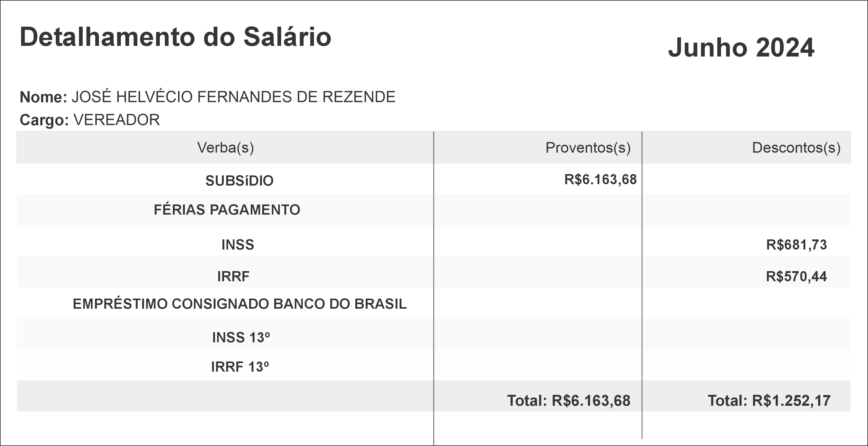The width and height of the screenshot is (868, 446).
Task: Click the Descontos(s) column header
Action: (x=796, y=147)
